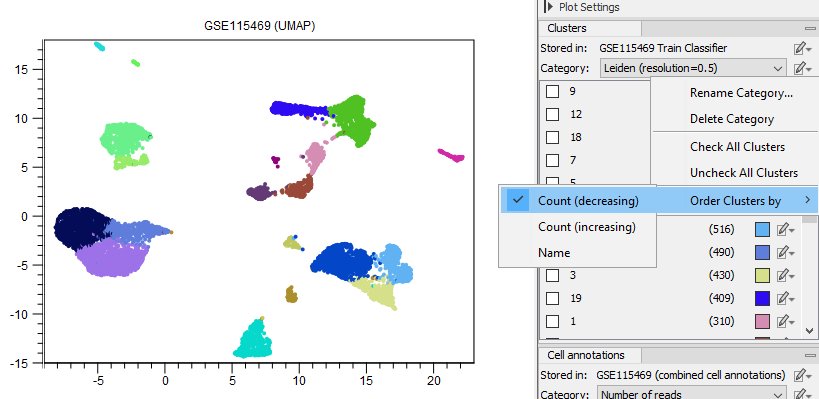
Task: Order clusters by Name
Action: 577,253
